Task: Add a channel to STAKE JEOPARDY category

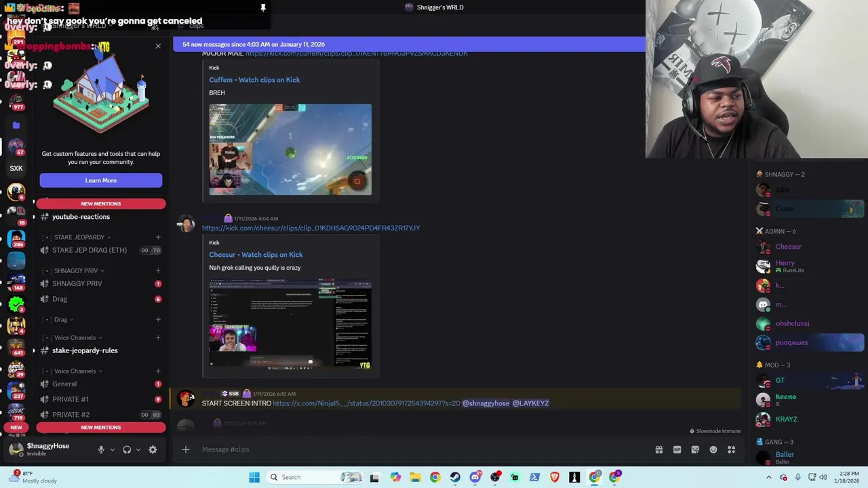Action: tap(158, 237)
